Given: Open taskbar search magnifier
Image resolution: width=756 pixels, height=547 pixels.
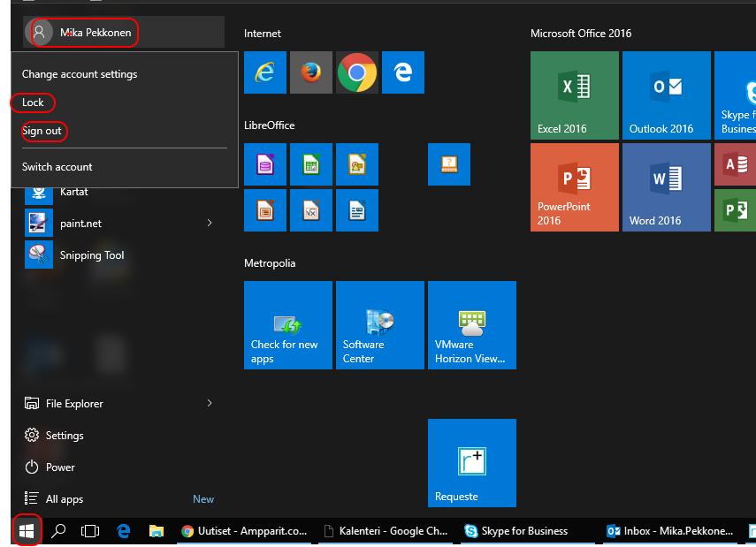Looking at the screenshot, I should coord(58,531).
